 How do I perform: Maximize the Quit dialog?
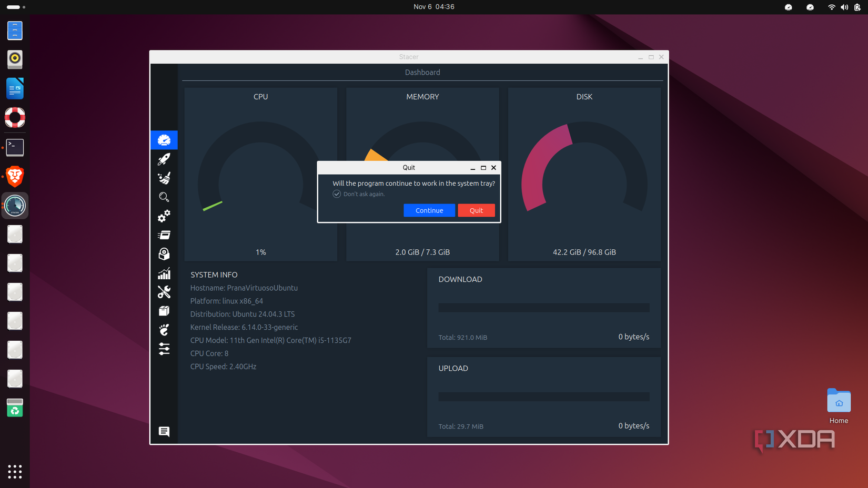point(483,168)
